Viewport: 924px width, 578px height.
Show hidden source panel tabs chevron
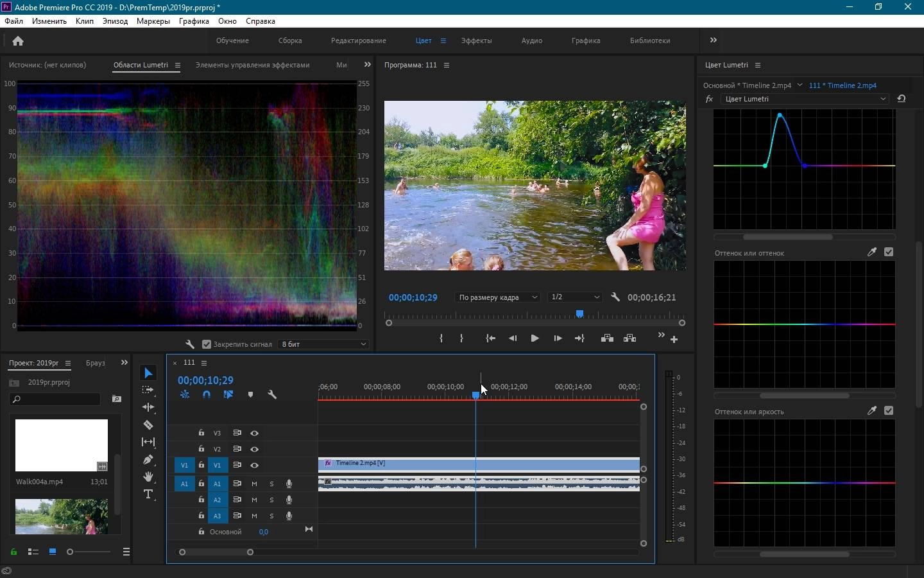(367, 65)
